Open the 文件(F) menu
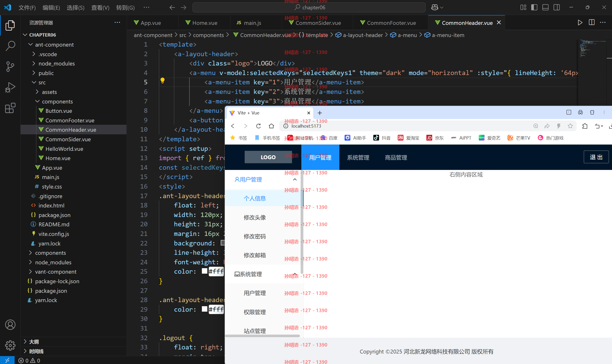 tap(27, 8)
